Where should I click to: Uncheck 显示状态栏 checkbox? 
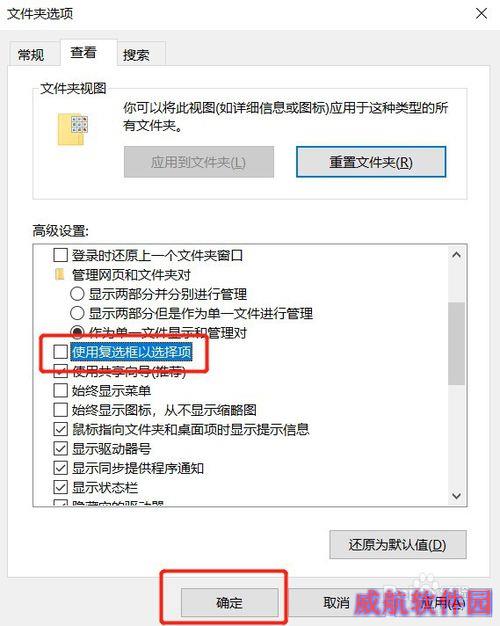pyautogui.click(x=60, y=487)
